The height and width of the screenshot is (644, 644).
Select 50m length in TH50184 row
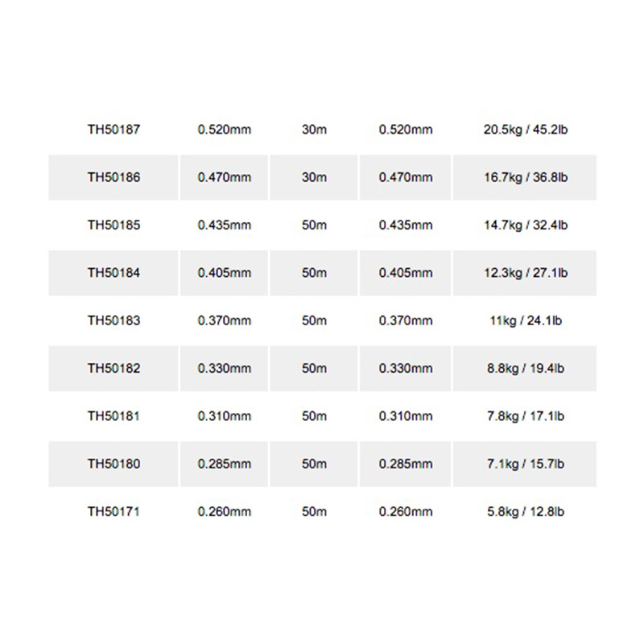314,273
